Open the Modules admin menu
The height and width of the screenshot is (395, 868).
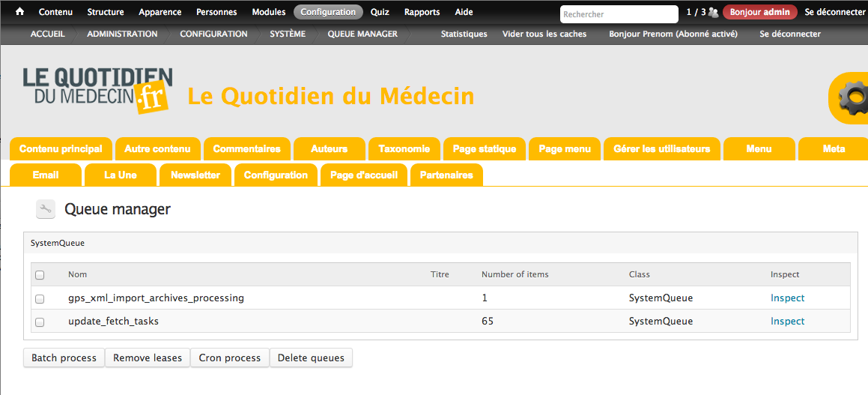tap(268, 12)
